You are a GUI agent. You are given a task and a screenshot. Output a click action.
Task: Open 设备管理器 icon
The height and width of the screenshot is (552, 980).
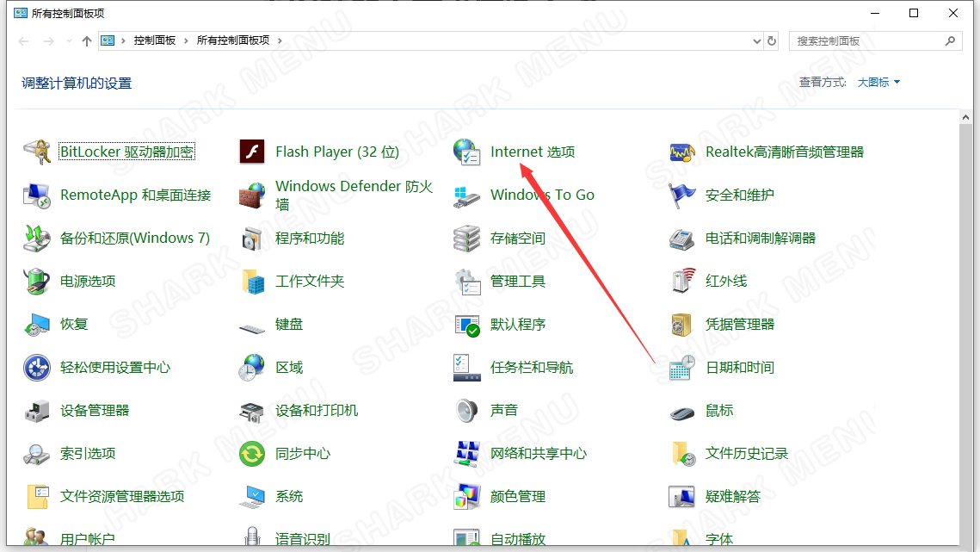pyautogui.click(x=37, y=411)
